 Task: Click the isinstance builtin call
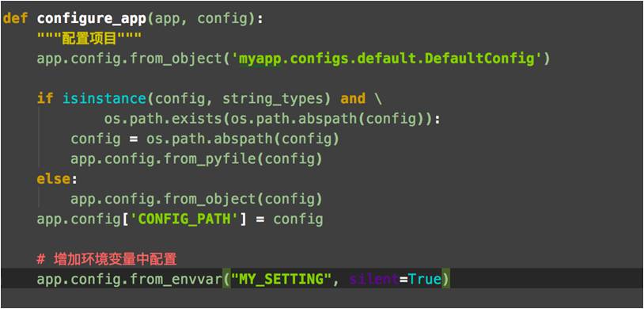[104, 99]
